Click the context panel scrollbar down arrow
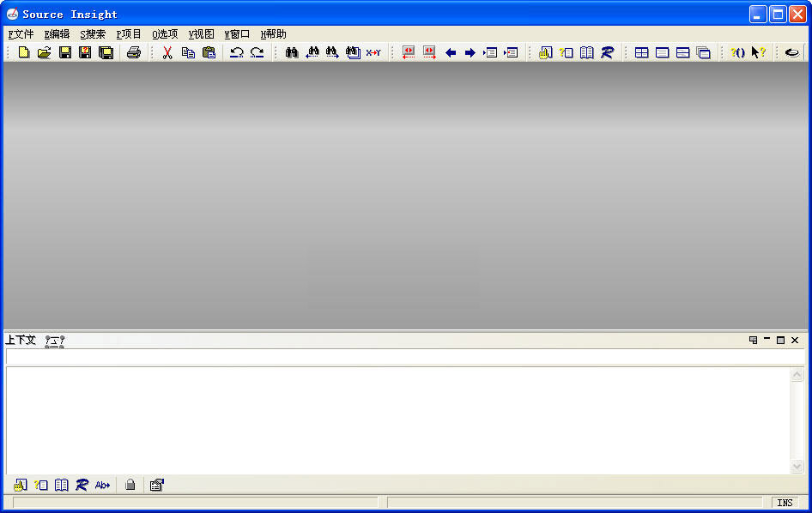The width and height of the screenshot is (812, 513). pos(797,467)
